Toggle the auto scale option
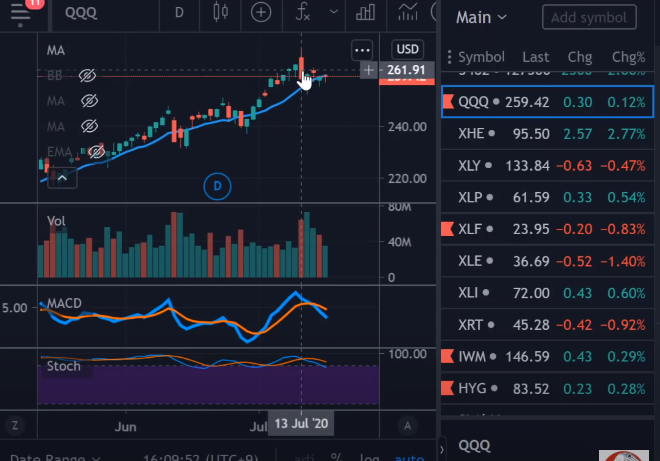Viewport: 660px width, 461px height. [x=409, y=458]
